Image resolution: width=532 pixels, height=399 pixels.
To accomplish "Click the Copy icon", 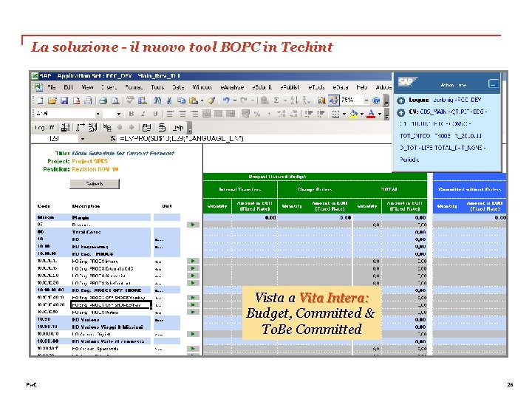I will tap(181, 100).
